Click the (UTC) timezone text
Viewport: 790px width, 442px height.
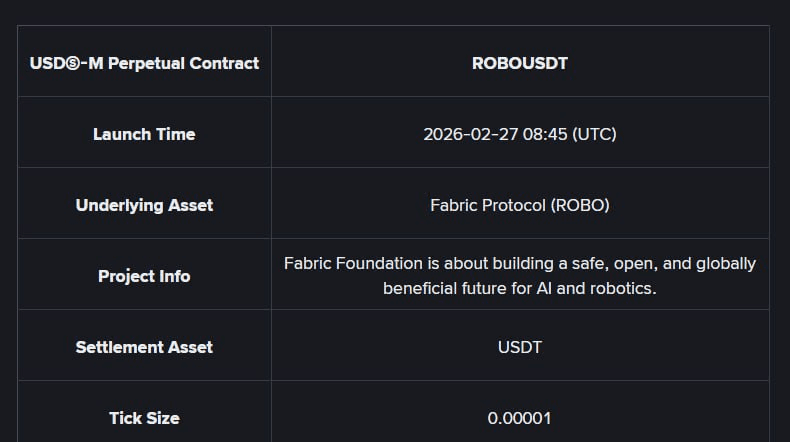pyautogui.click(x=594, y=134)
